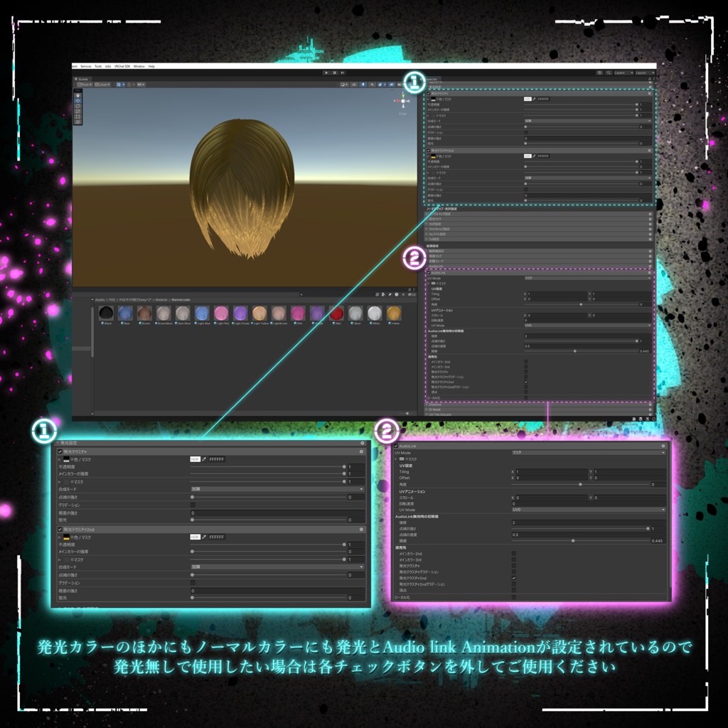Switch to the Scene tab
Screen dimensions: 728x728
coord(82,79)
